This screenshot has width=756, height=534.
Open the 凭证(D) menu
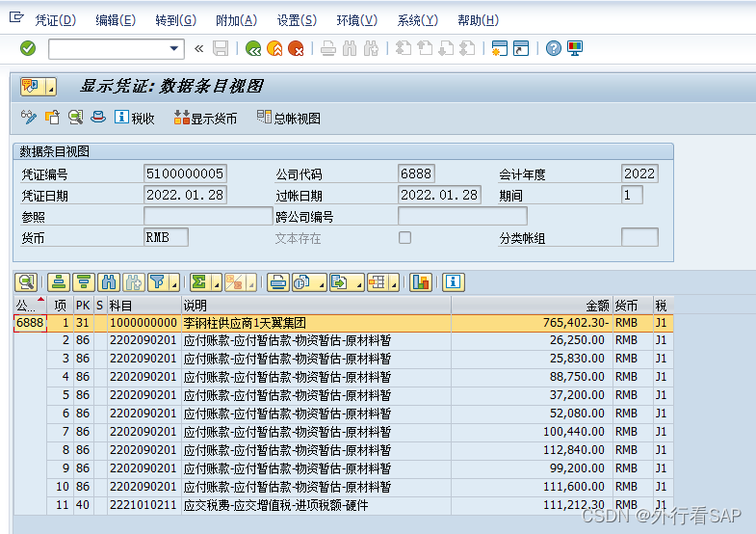(x=56, y=20)
